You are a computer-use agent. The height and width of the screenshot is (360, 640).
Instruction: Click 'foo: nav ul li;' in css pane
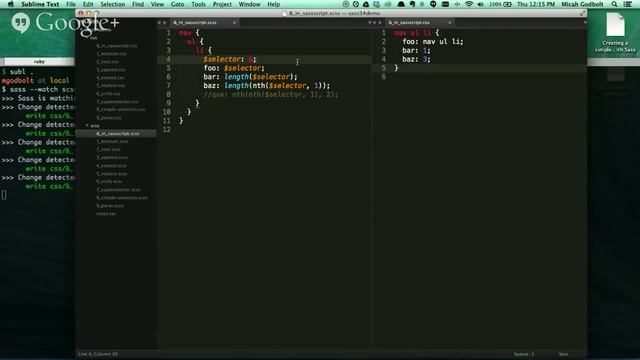[433, 42]
